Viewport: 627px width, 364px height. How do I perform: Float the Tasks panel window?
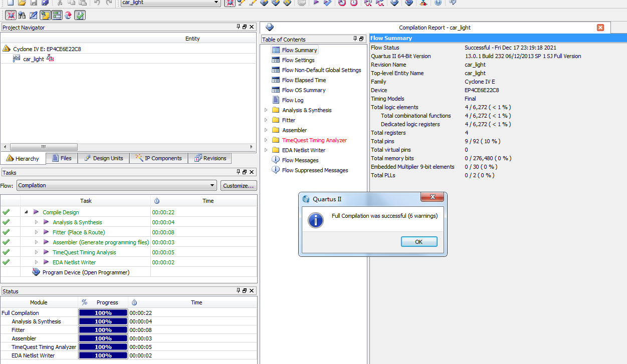coord(245,172)
